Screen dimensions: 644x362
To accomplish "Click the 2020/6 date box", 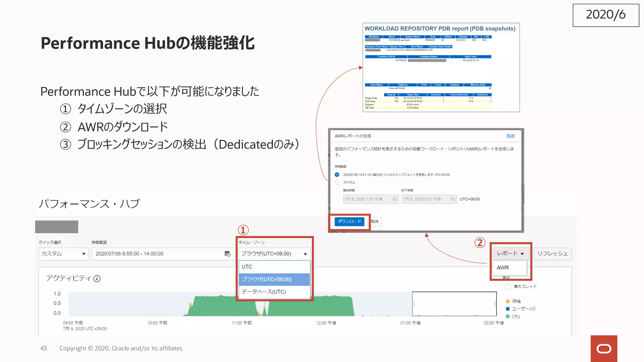I will point(606,15).
